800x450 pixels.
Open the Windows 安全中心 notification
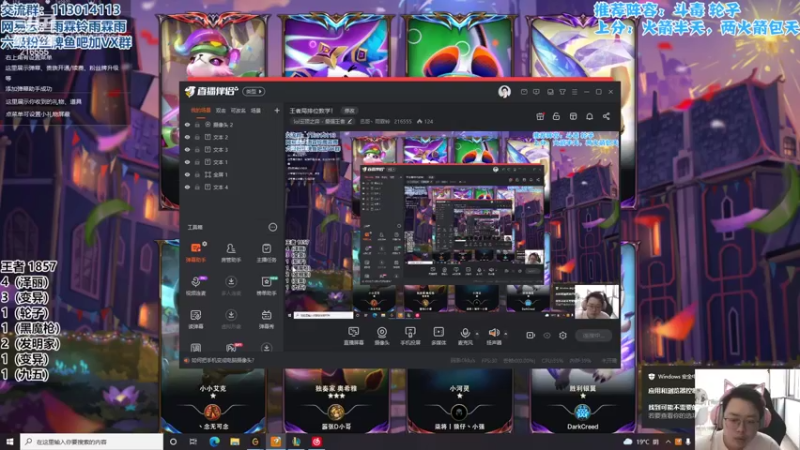(x=670, y=395)
